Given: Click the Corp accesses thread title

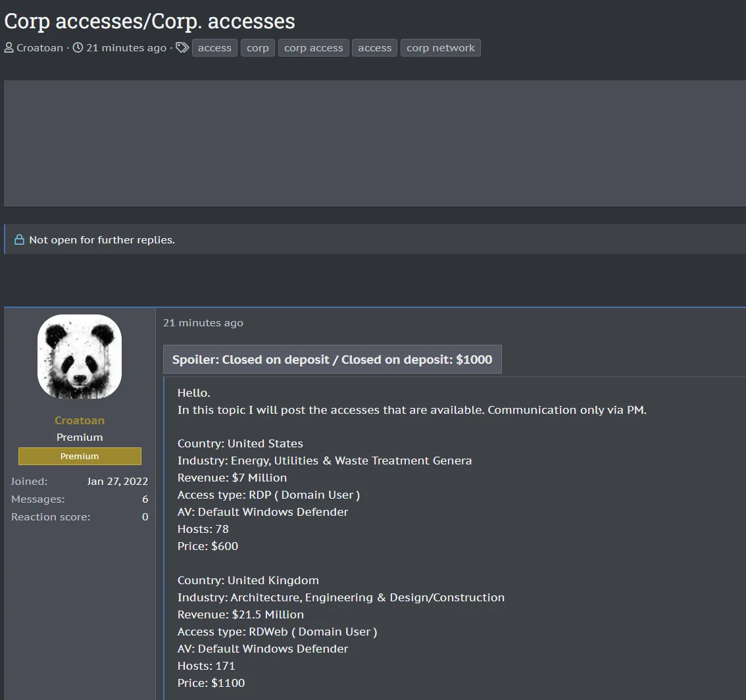Looking at the screenshot, I should pos(149,21).
